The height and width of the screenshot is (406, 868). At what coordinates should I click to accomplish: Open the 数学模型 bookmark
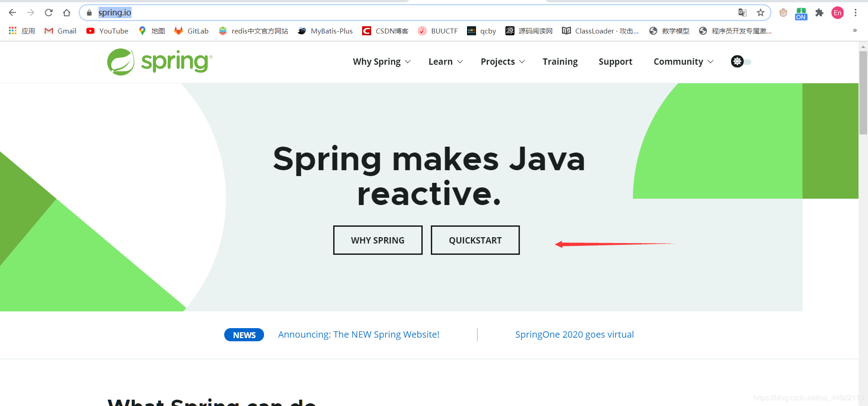pyautogui.click(x=669, y=31)
